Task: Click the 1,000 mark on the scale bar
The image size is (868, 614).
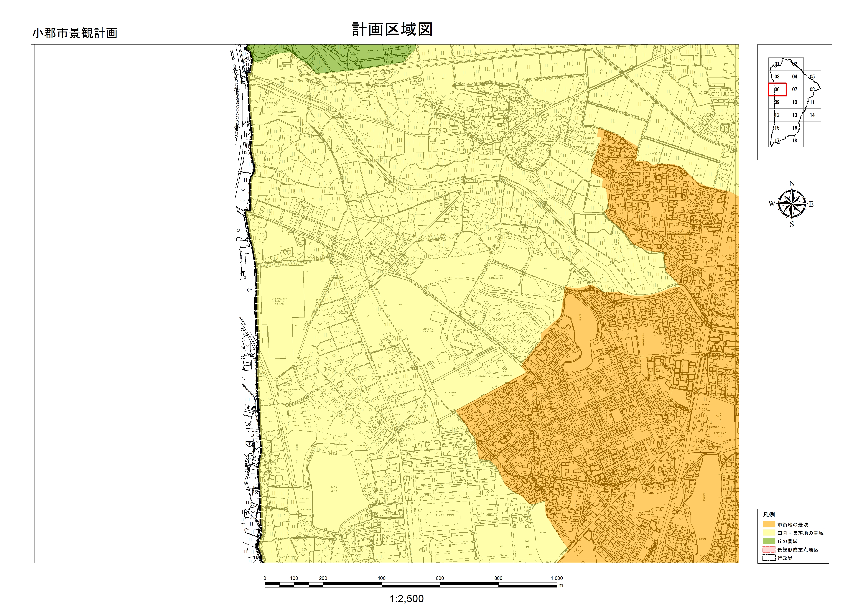Action: 556,578
